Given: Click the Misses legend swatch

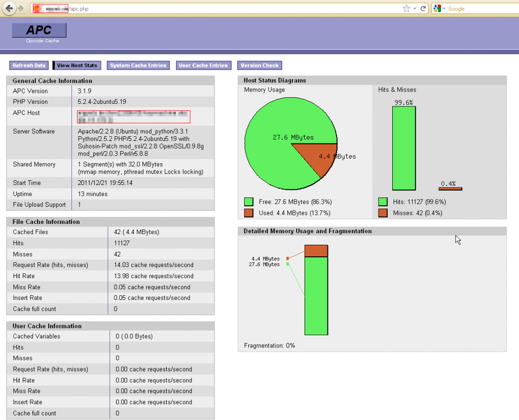Looking at the screenshot, I should (382, 212).
